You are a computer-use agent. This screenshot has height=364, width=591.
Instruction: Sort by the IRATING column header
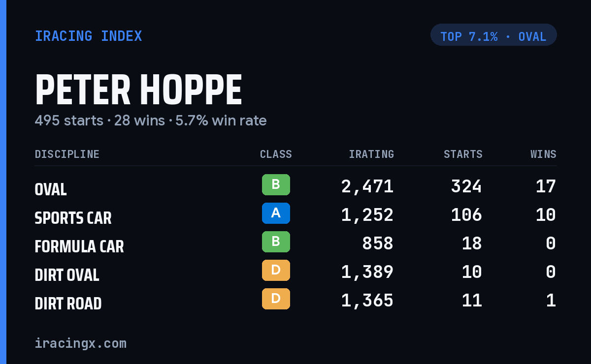371,154
